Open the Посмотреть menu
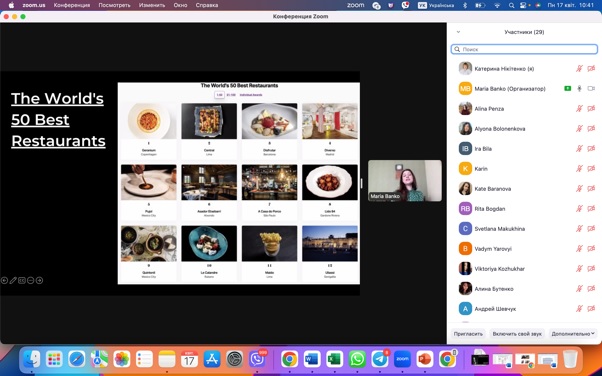This screenshot has width=602, height=376. pyautogui.click(x=114, y=5)
